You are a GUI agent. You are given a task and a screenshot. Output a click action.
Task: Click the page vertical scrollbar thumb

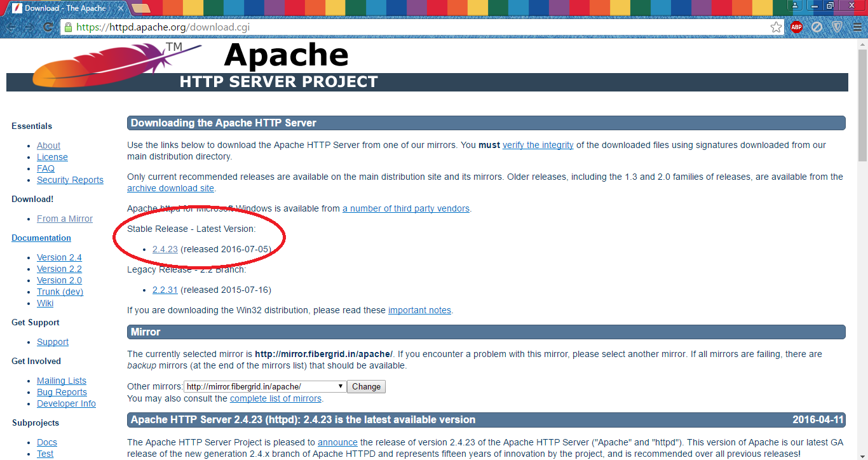click(x=862, y=105)
